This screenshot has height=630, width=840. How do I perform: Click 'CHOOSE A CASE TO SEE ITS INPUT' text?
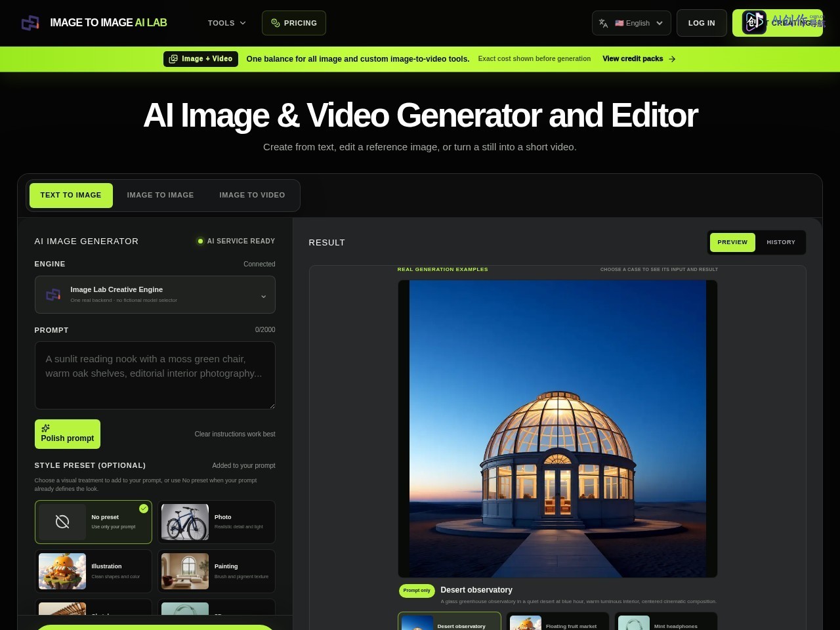pos(659,270)
